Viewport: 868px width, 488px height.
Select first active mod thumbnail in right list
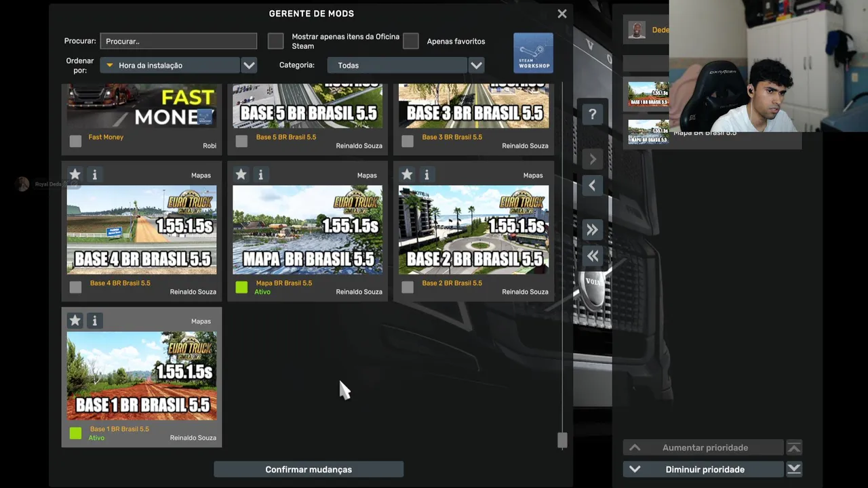point(648,94)
